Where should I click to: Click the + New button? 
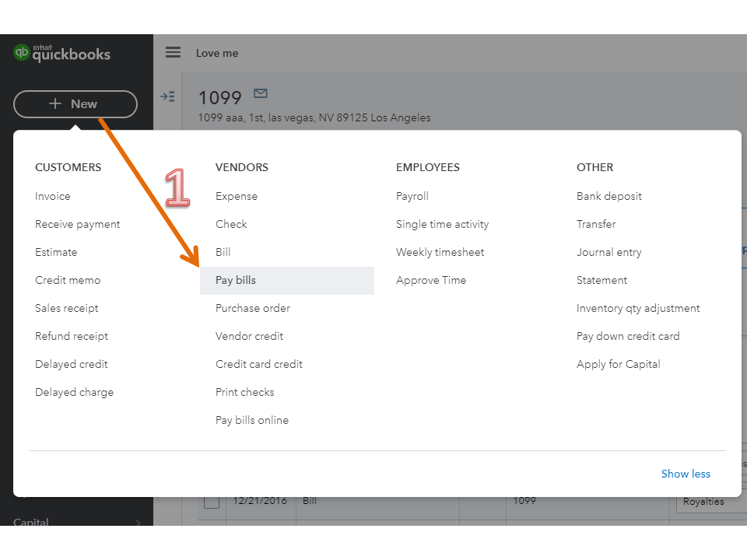[x=75, y=103]
